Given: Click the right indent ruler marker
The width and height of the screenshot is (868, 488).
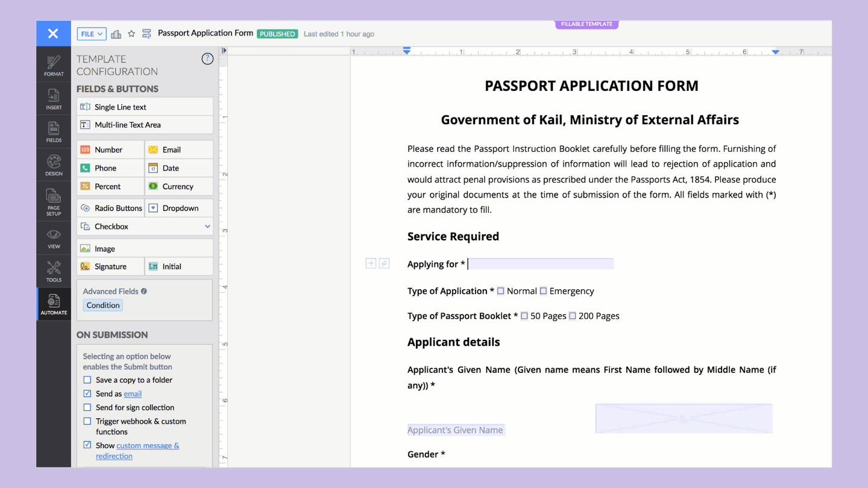Looking at the screenshot, I should tap(776, 52).
